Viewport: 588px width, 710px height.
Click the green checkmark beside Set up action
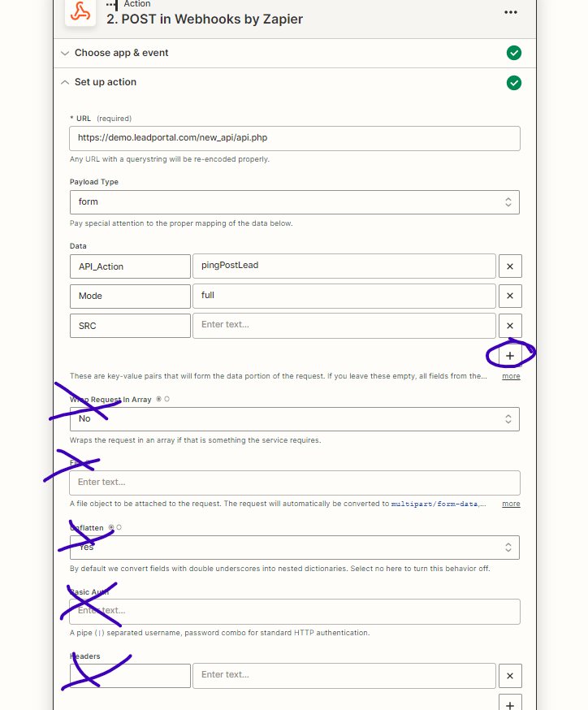514,83
